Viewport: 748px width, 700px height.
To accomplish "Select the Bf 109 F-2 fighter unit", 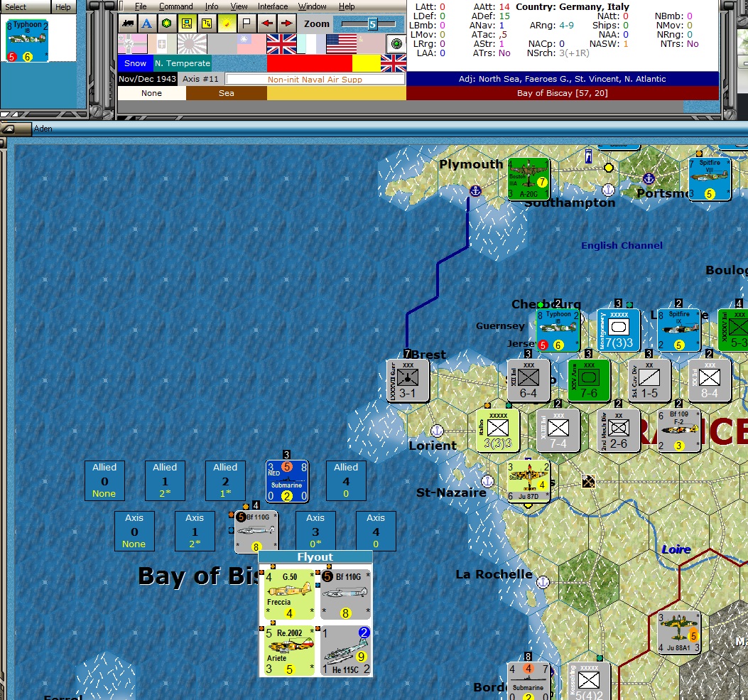I will (x=679, y=431).
